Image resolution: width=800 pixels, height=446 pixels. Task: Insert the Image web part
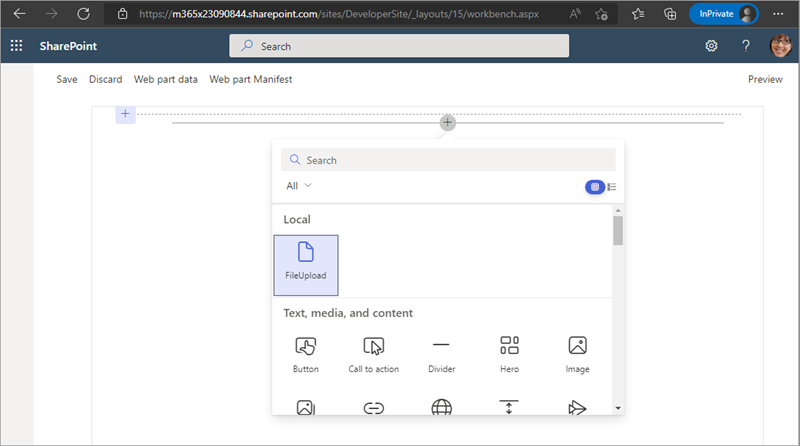(x=578, y=355)
